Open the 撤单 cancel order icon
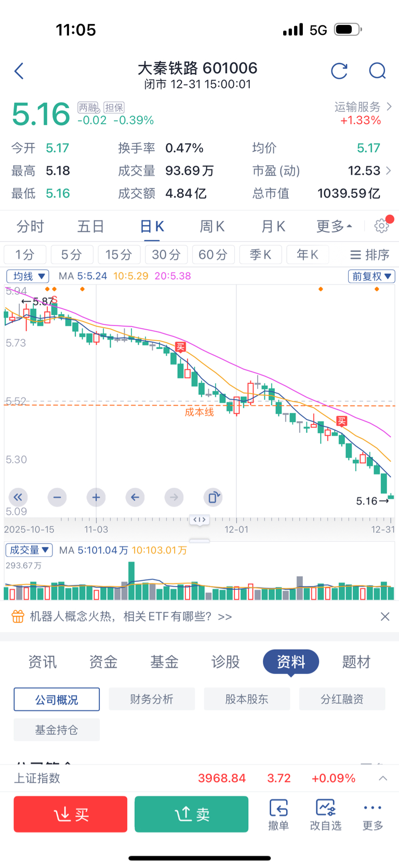The width and height of the screenshot is (399, 868). click(278, 814)
